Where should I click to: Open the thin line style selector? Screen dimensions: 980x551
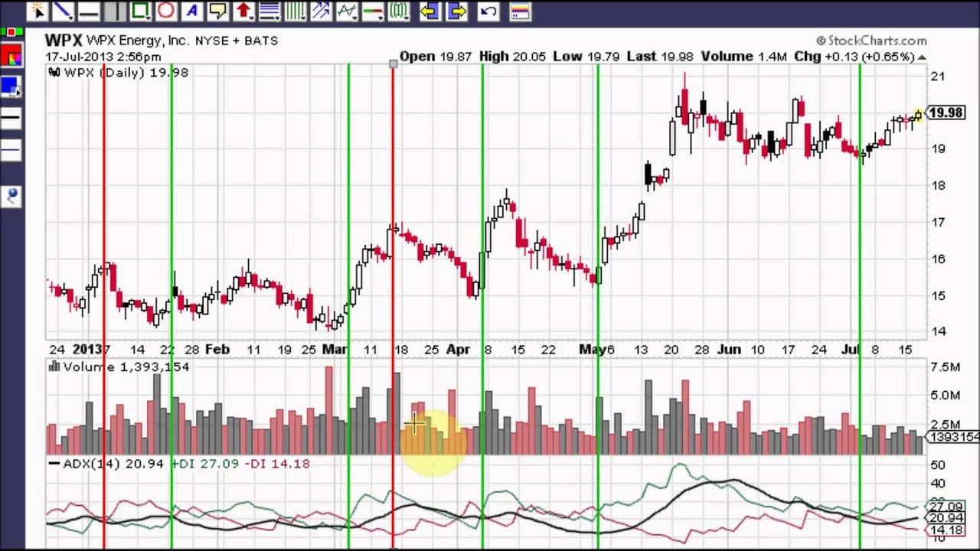pos(11,150)
